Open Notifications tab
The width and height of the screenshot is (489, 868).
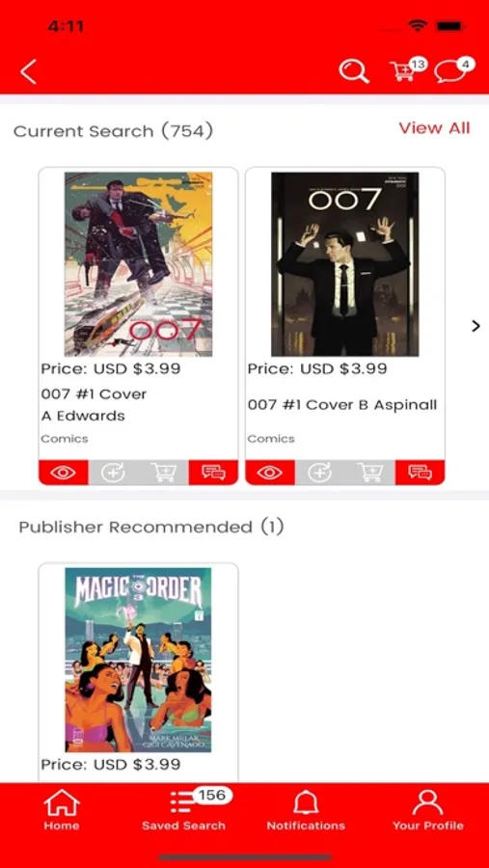coord(306,810)
